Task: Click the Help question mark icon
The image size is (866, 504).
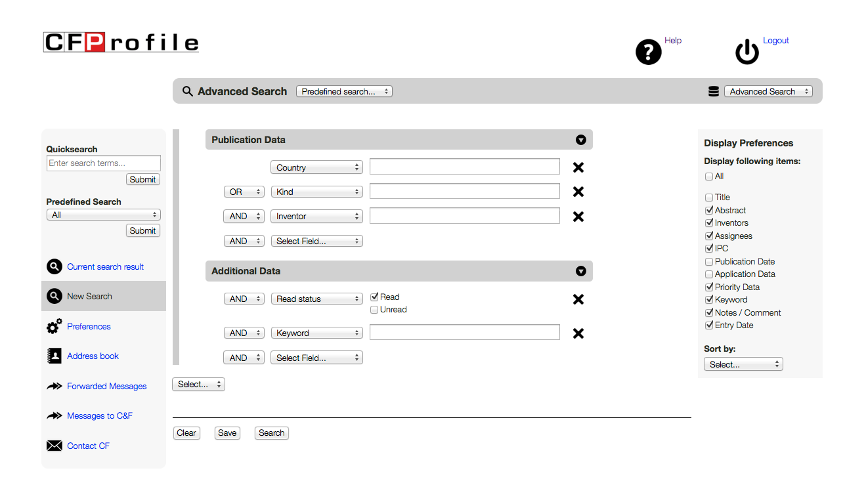Action: (649, 52)
